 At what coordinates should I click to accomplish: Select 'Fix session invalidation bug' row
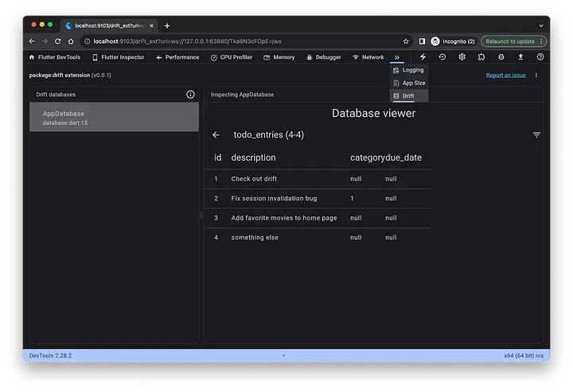coord(318,199)
